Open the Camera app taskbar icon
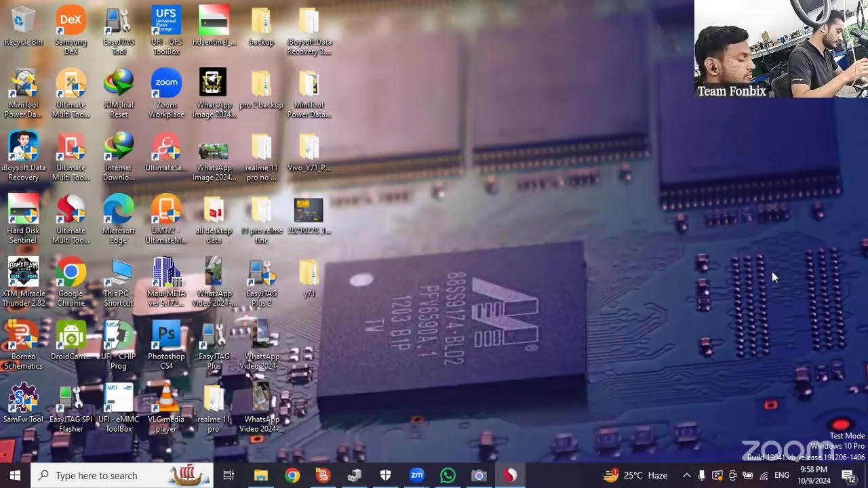868x488 pixels. (479, 475)
